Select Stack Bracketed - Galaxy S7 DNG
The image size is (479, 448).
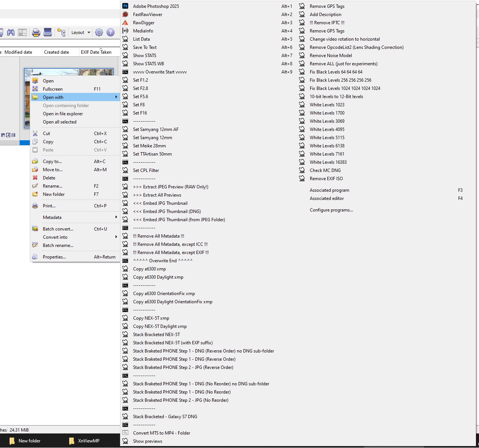(x=208, y=416)
